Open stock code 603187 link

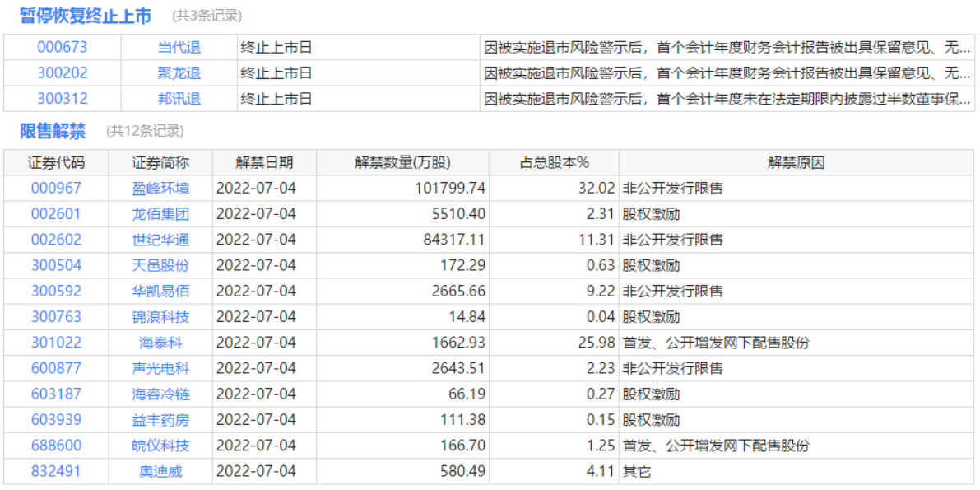click(56, 394)
